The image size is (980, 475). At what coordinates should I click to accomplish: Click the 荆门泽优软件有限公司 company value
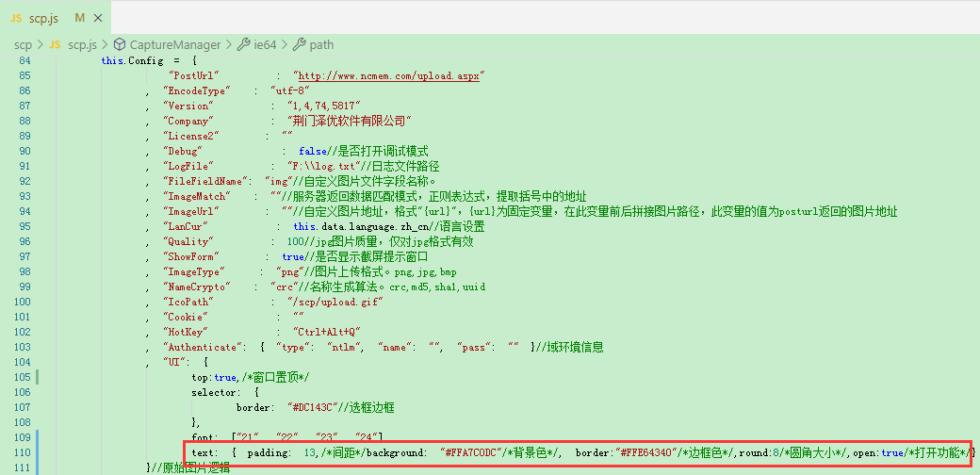[x=350, y=121]
